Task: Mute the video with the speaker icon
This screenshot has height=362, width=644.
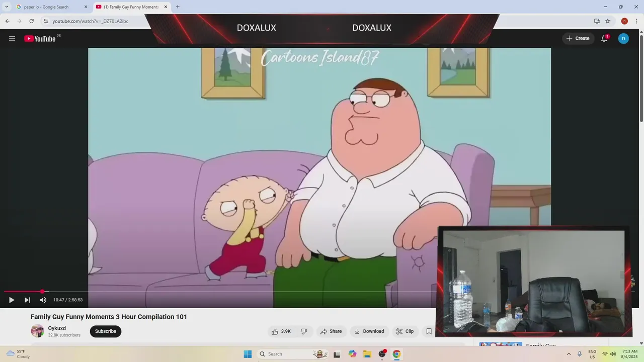Action: (x=43, y=300)
